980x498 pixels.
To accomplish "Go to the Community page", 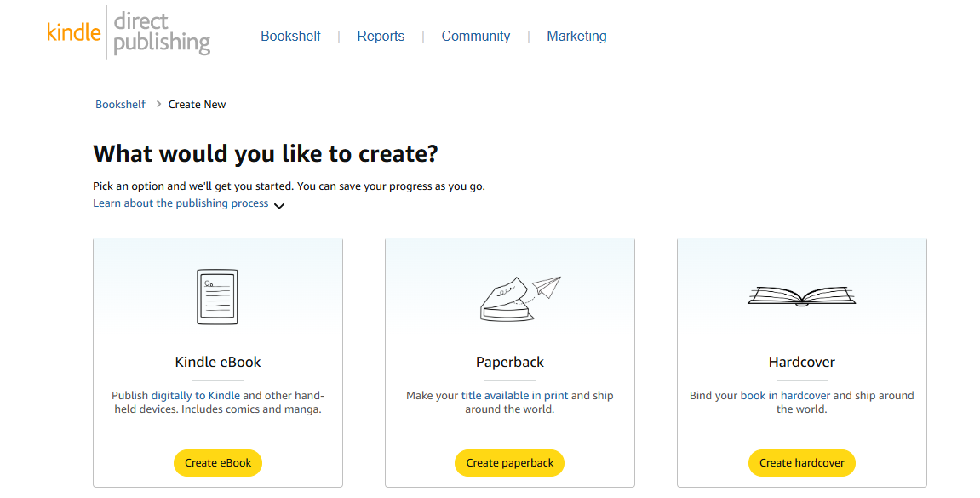I will click(475, 36).
